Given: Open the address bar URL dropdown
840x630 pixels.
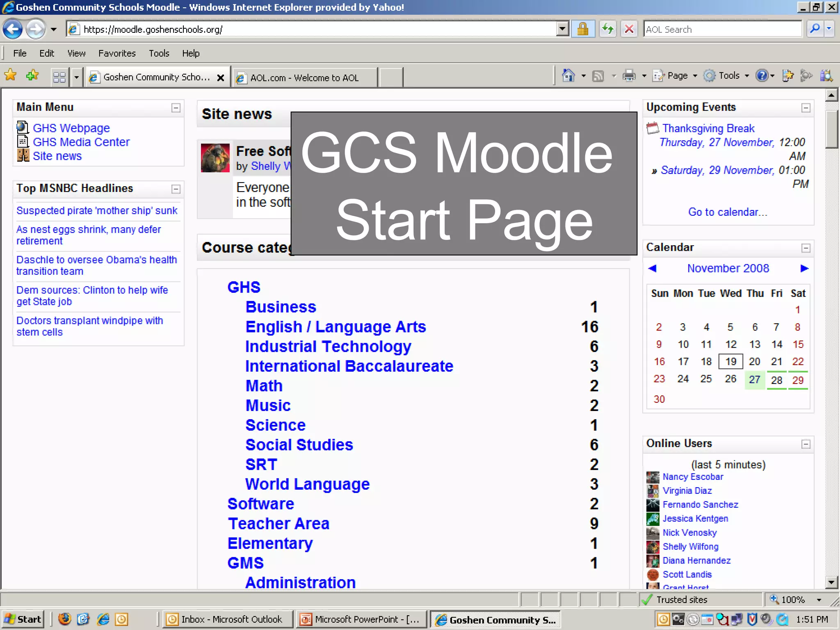Looking at the screenshot, I should [x=562, y=29].
